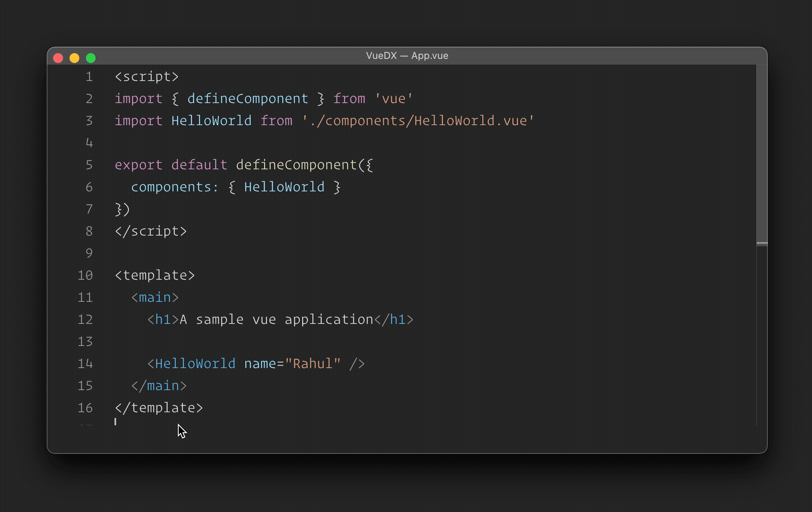Image resolution: width=812 pixels, height=512 pixels.
Task: Click the VueDX — App.vue window title
Action: (x=407, y=56)
